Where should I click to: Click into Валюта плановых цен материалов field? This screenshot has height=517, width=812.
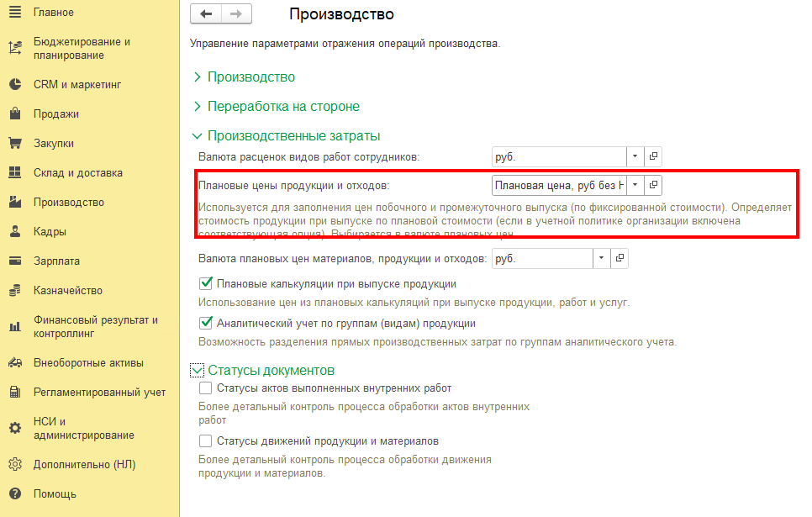[x=542, y=259]
